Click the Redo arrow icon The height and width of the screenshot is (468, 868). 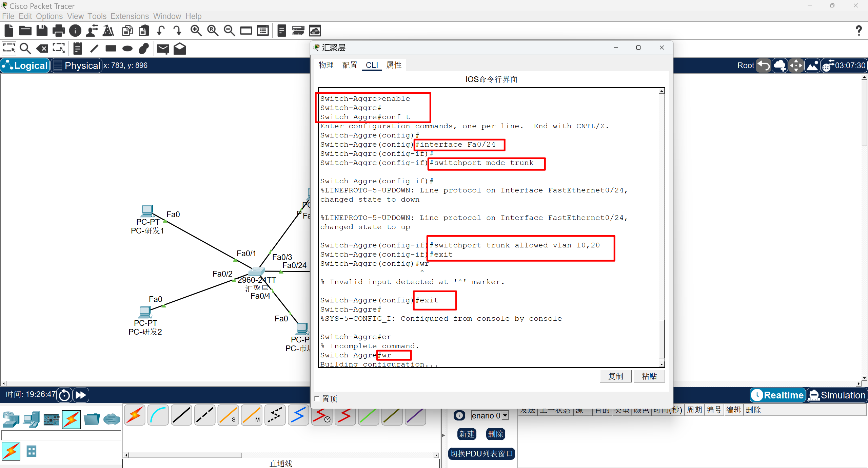tap(177, 31)
